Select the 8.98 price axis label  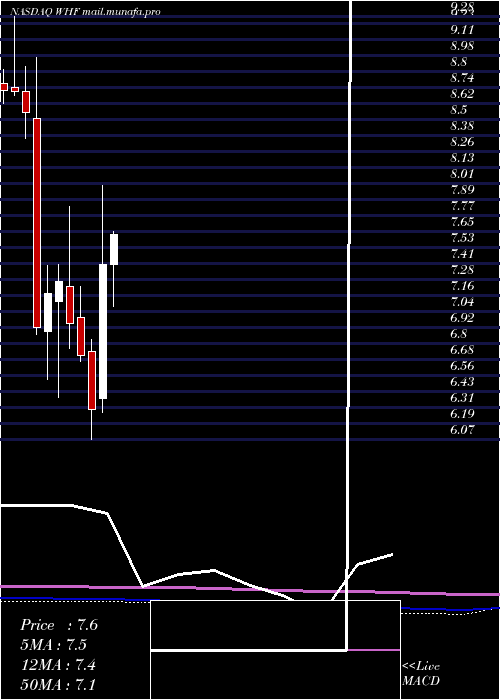tap(462, 46)
